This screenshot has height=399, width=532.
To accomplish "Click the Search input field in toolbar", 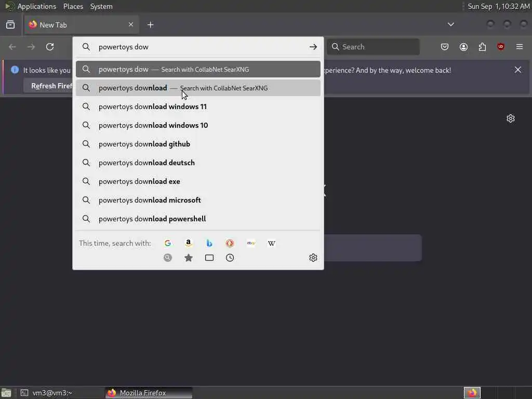I will point(373,47).
